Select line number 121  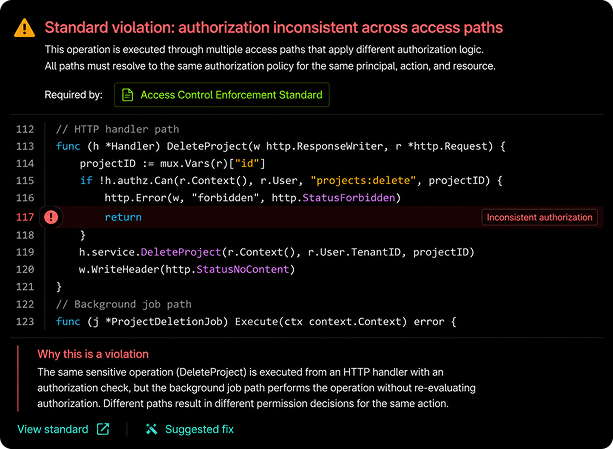point(25,287)
